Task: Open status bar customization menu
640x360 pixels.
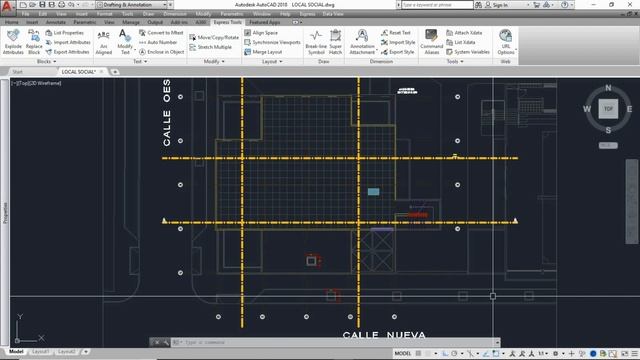Action: 635,353
